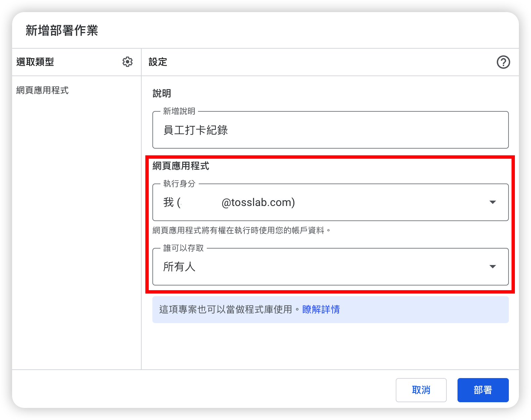
Task: Click the 新增說明 description input field
Action: [330, 130]
